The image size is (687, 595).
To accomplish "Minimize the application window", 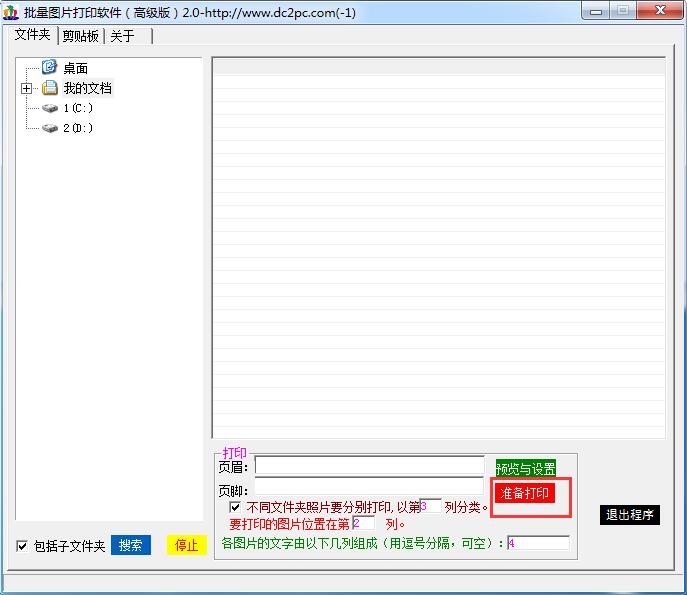I will pos(596,11).
